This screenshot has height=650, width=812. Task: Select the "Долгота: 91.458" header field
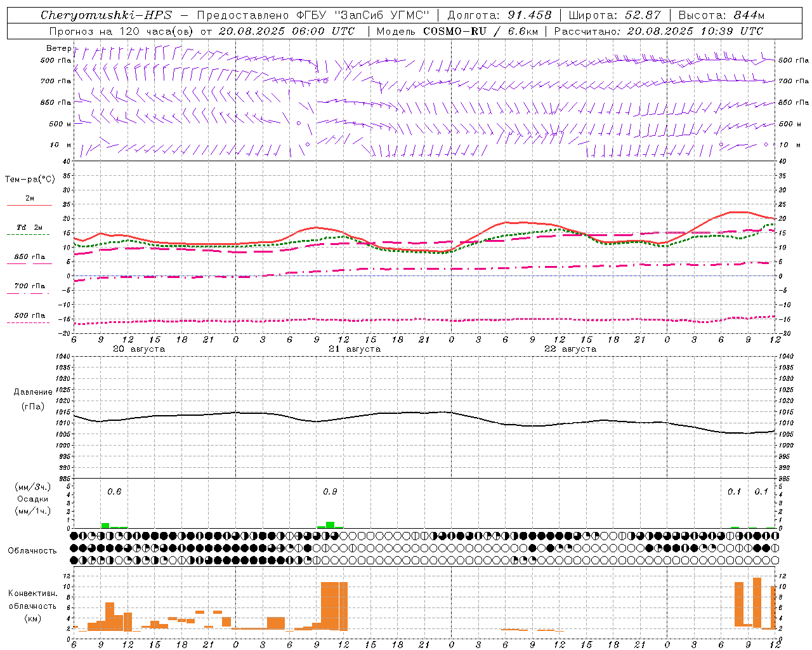tap(499, 15)
